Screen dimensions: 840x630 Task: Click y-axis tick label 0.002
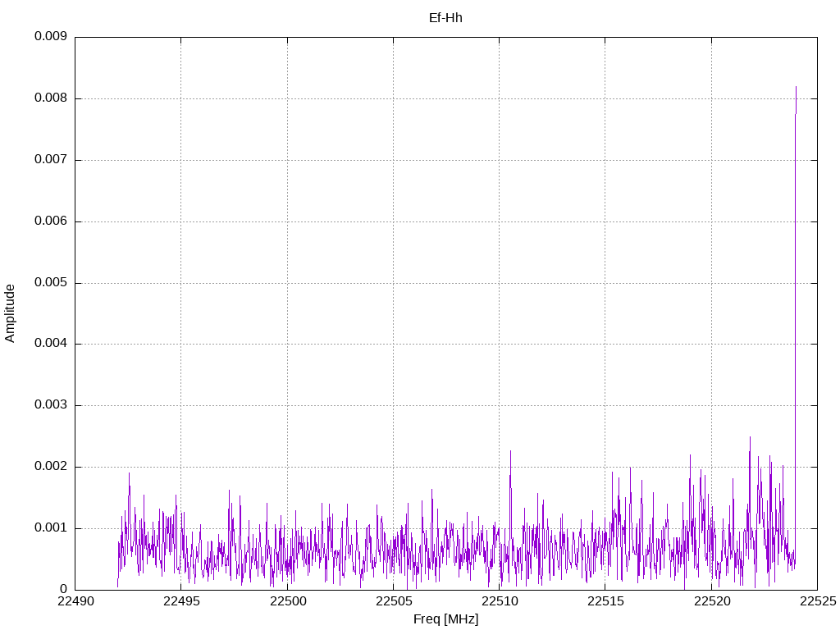(51, 467)
